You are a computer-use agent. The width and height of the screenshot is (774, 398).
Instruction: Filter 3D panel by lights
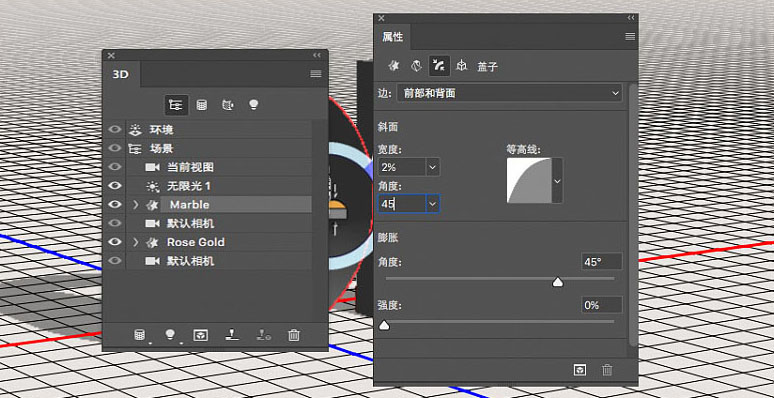click(x=254, y=105)
